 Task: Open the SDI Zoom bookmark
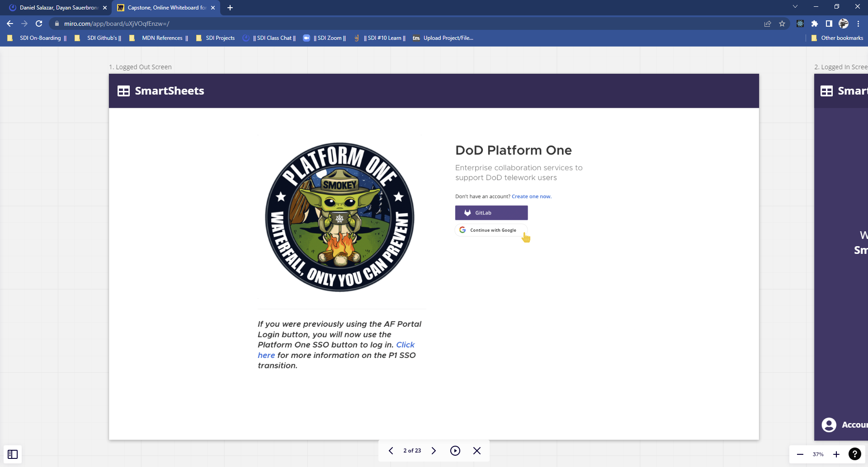(x=325, y=38)
